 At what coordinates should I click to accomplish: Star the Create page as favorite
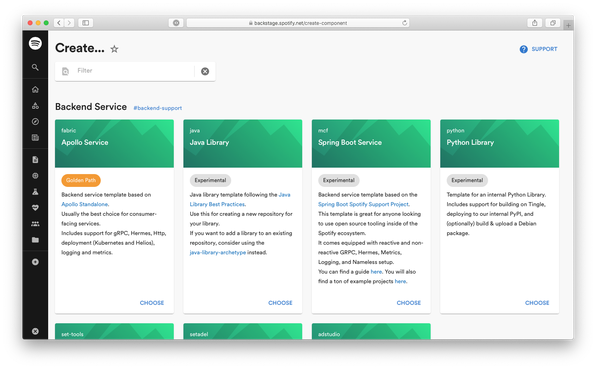(114, 49)
